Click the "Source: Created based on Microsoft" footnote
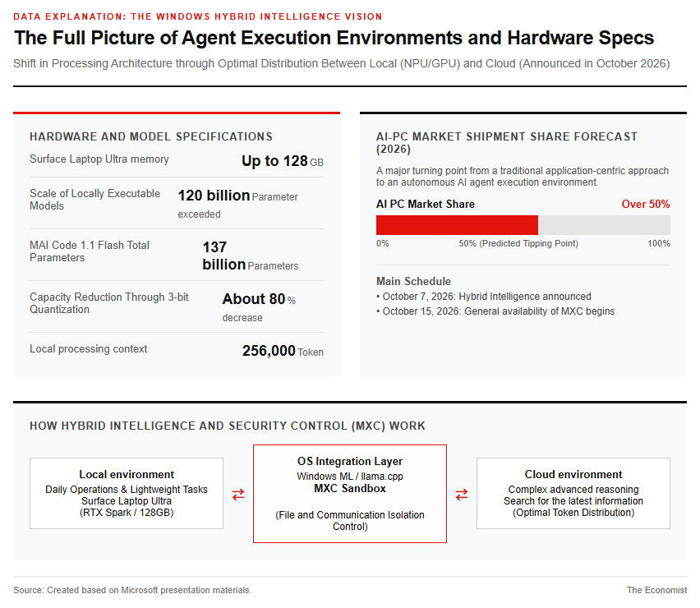Viewport: 700px width, 608px height. tap(132, 590)
